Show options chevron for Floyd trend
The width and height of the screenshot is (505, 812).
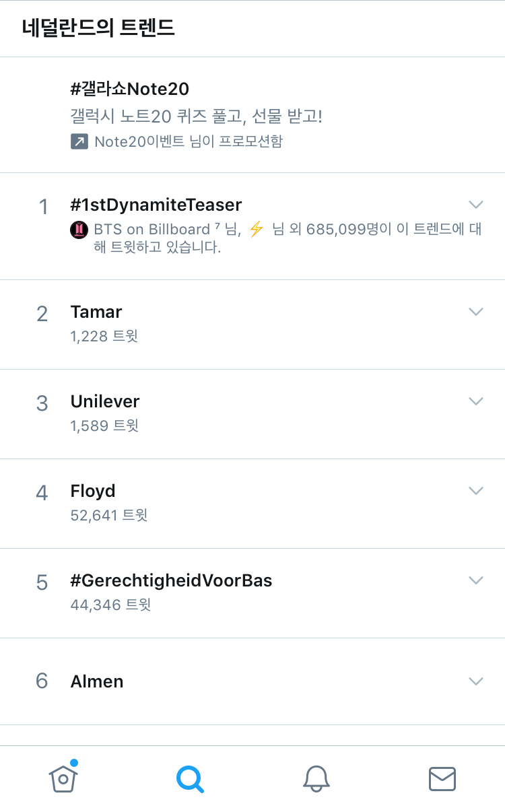[x=475, y=490]
